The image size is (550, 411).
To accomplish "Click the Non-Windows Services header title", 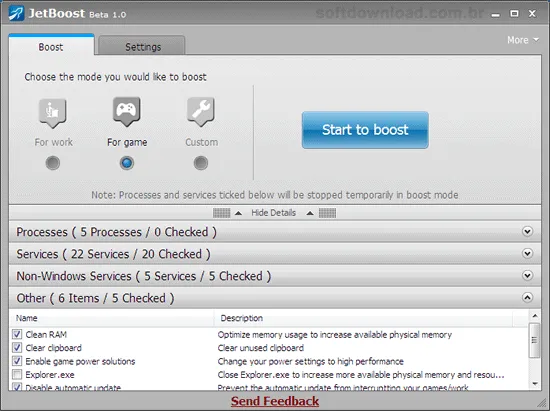I will tap(144, 276).
